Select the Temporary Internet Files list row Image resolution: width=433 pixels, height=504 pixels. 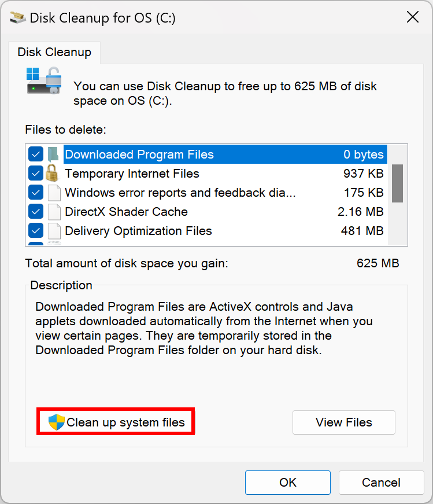(x=202, y=174)
